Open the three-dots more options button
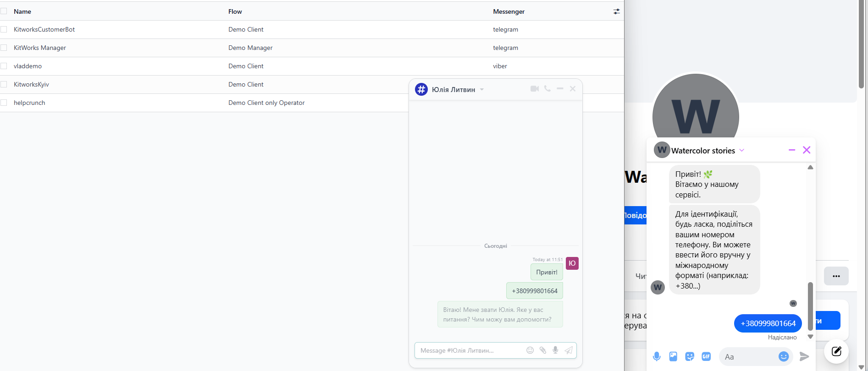Screen dimensions: 868x371 pos(836,276)
